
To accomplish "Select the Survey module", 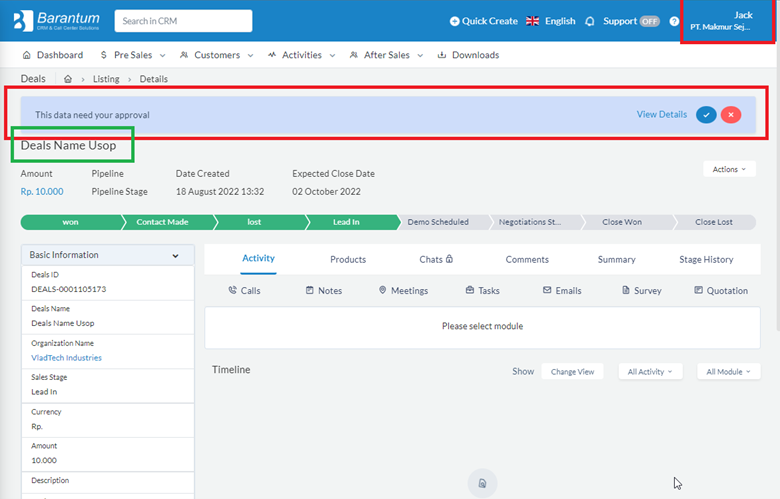I will point(642,291).
